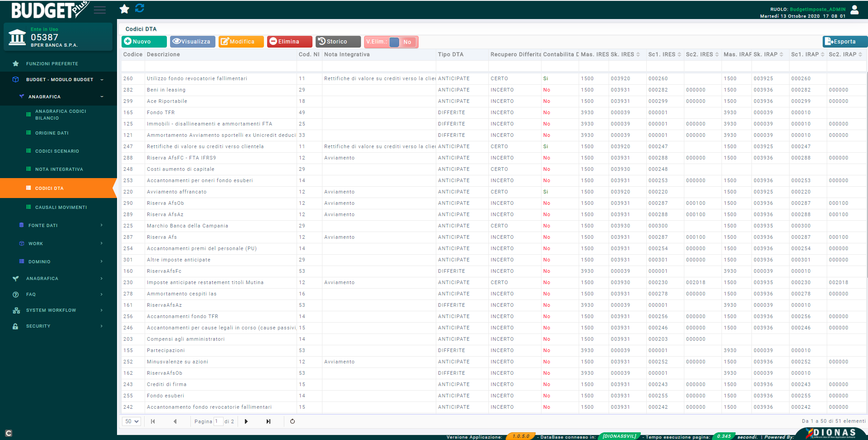
Task: Sort by Sc1. IRES column arrows
Action: pyautogui.click(x=679, y=54)
